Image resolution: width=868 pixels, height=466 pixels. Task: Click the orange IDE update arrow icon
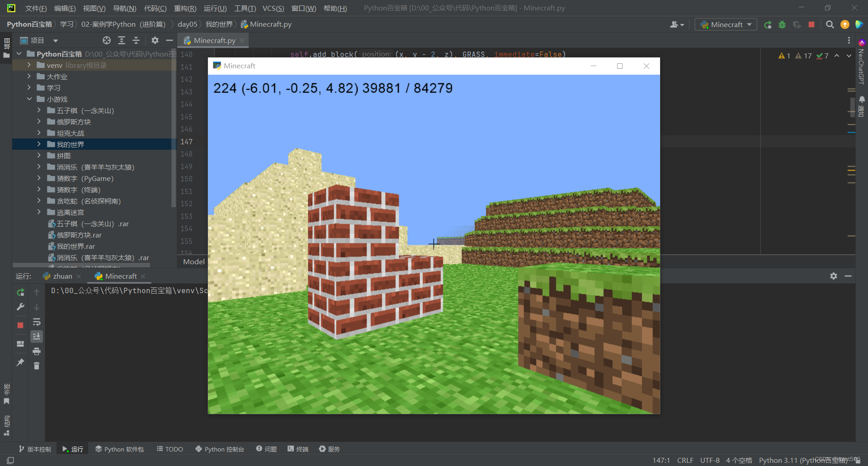[844, 24]
